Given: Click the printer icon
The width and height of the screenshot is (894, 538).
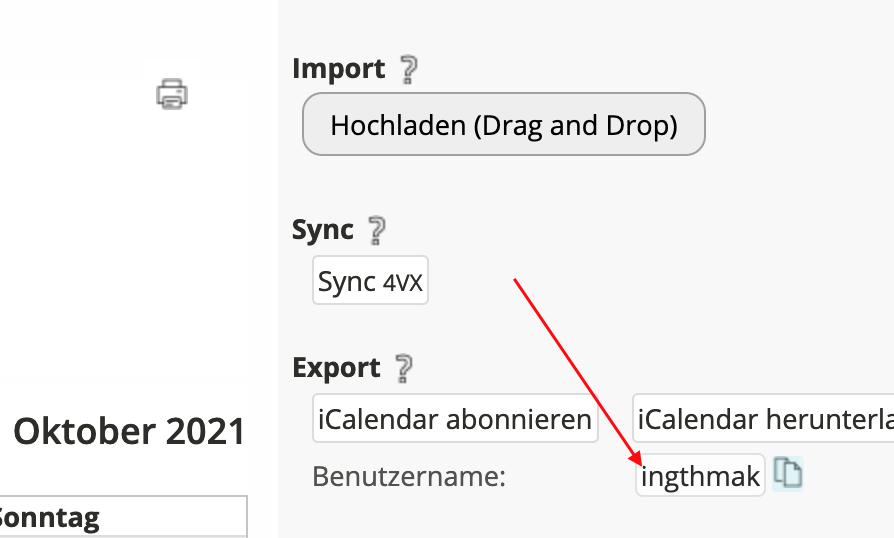Looking at the screenshot, I should [x=172, y=94].
